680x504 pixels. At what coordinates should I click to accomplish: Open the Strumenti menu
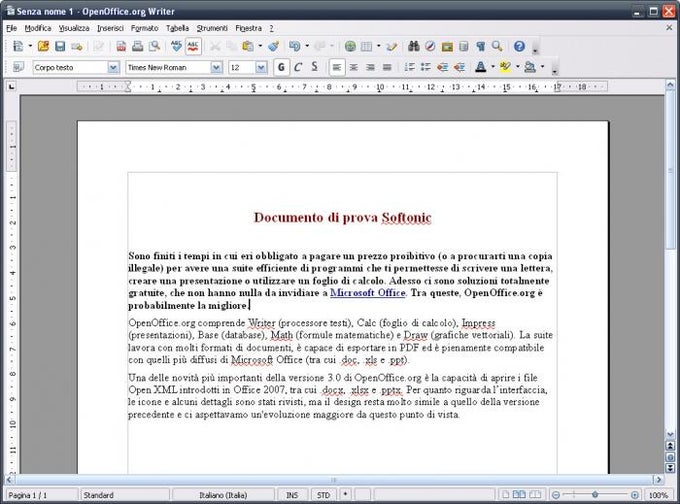pyautogui.click(x=212, y=28)
